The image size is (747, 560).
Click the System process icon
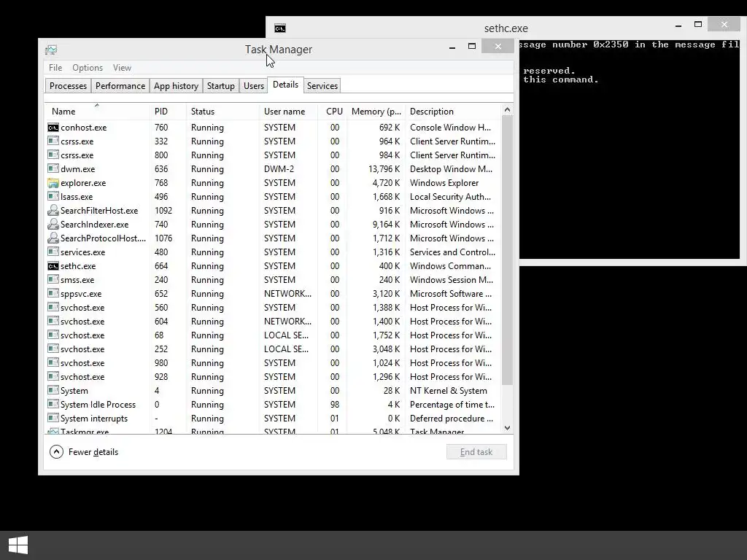click(53, 390)
